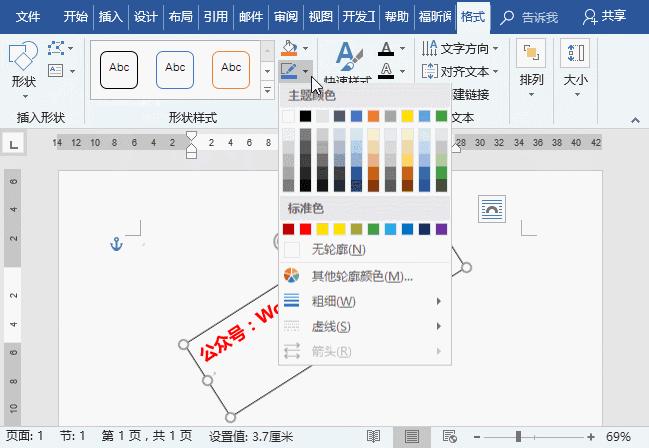This screenshot has height=448, width=649.
Task: Select the standard red color swatch
Action: [x=305, y=229]
